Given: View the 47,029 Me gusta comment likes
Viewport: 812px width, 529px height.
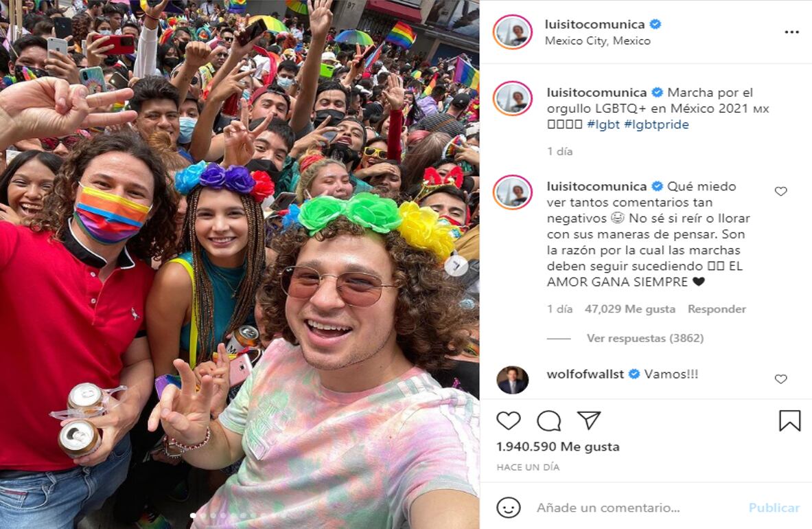Looking at the screenshot, I should click(x=629, y=308).
